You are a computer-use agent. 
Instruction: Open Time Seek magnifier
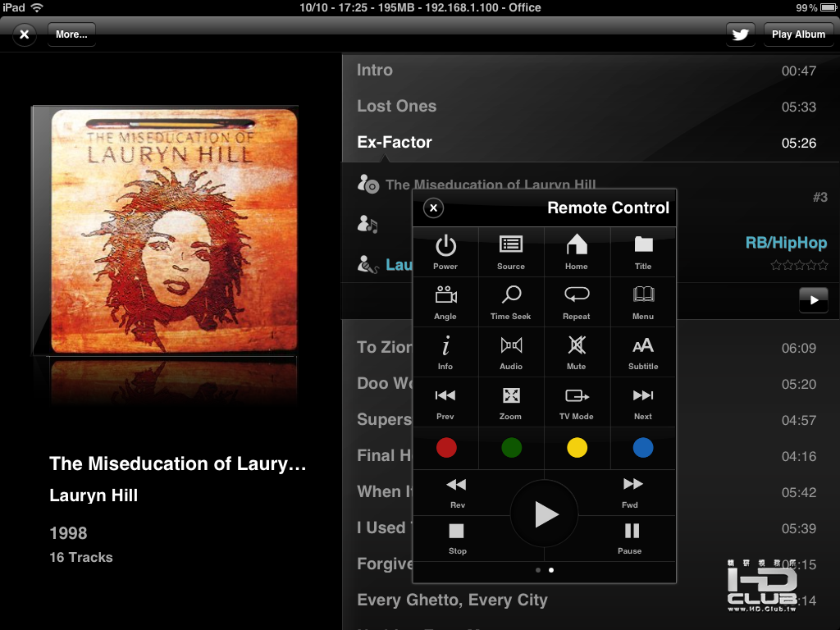click(511, 302)
